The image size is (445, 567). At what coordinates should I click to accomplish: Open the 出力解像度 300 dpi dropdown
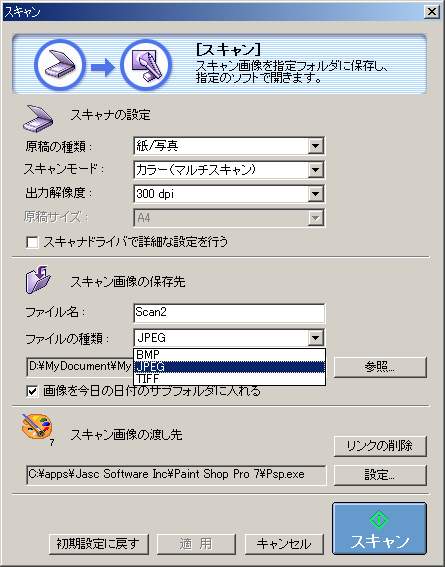pyautogui.click(x=229, y=194)
